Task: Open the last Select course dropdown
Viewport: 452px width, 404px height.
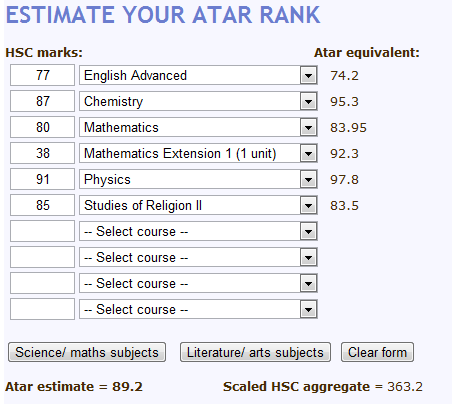Action: [198, 309]
